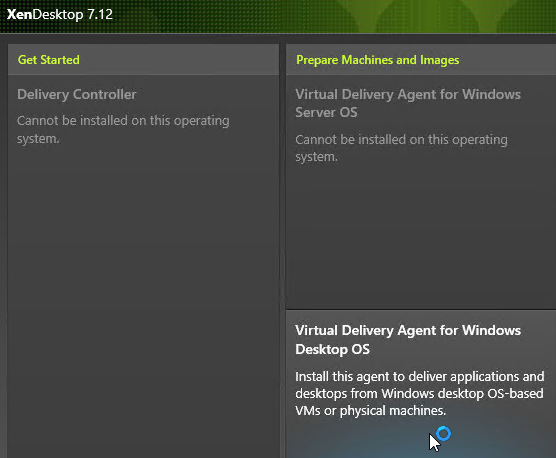Click the Install this agent description text
556x458 pixels.
[x=419, y=393]
